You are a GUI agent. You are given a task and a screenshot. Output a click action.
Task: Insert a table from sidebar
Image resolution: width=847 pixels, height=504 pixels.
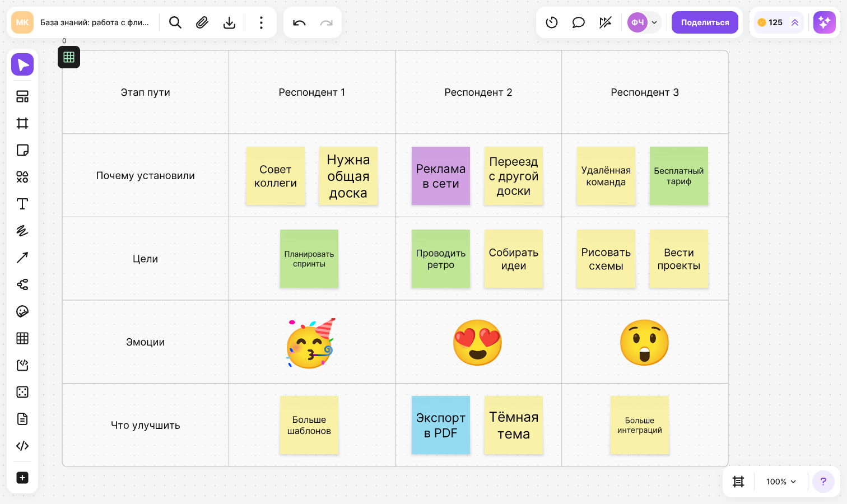pos(22,338)
